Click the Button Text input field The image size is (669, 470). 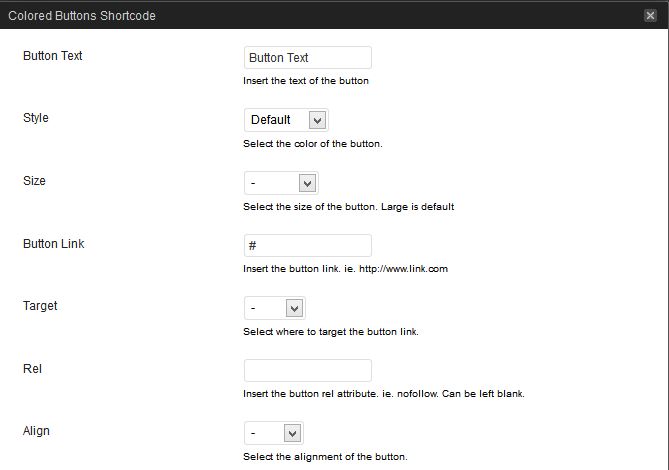tap(307, 58)
